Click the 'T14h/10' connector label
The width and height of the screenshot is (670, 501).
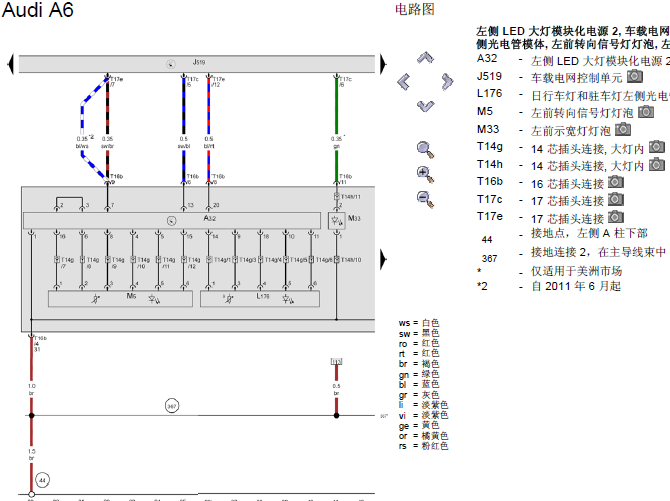(x=351, y=259)
